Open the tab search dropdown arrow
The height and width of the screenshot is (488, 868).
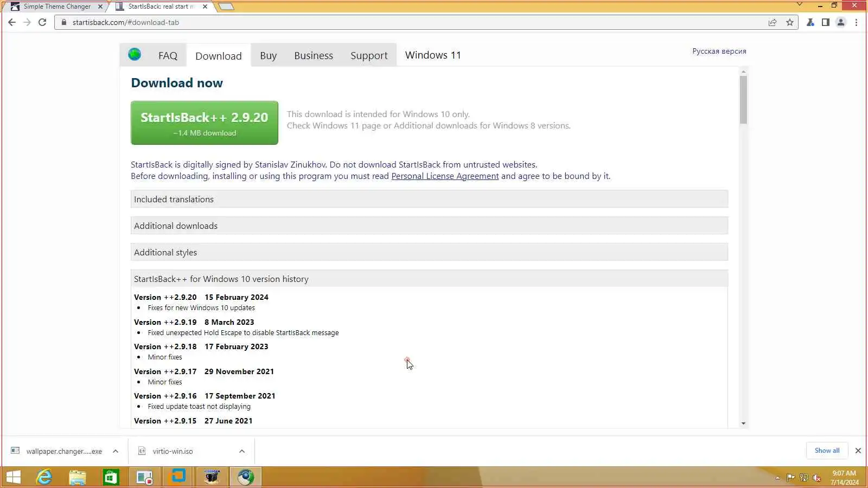coord(799,4)
